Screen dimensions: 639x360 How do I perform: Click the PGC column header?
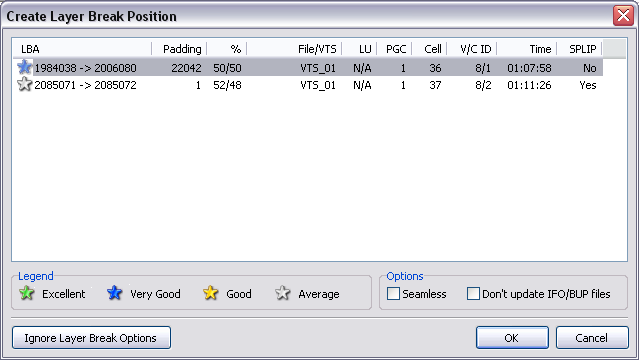pyautogui.click(x=394, y=49)
